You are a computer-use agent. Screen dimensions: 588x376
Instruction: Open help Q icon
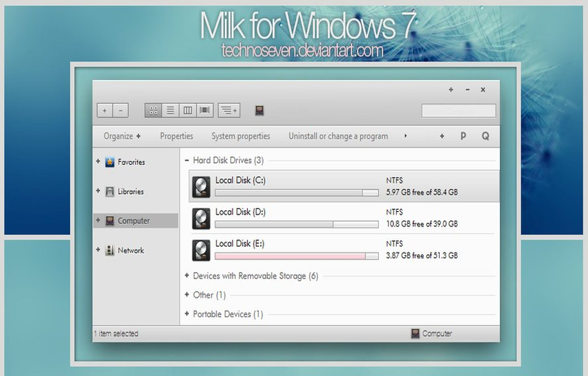tap(485, 136)
